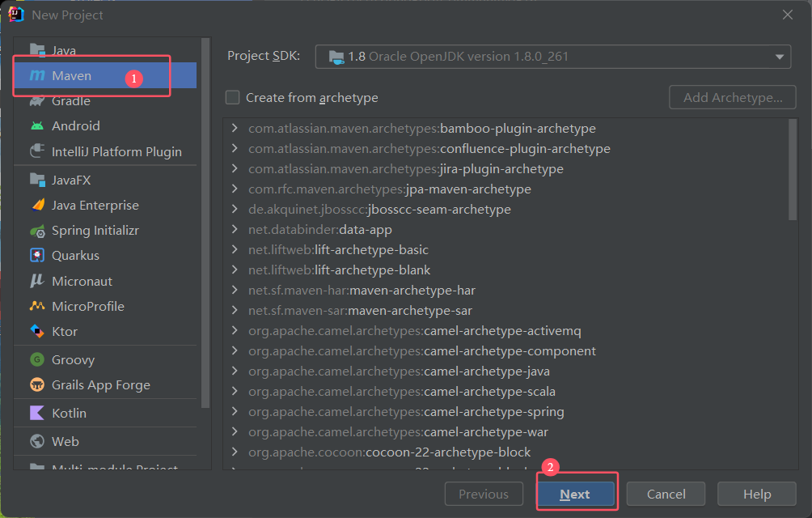Viewport: 812px width, 518px height.
Task: Expand jbosscc-seam-archetype node
Action: [x=235, y=209]
